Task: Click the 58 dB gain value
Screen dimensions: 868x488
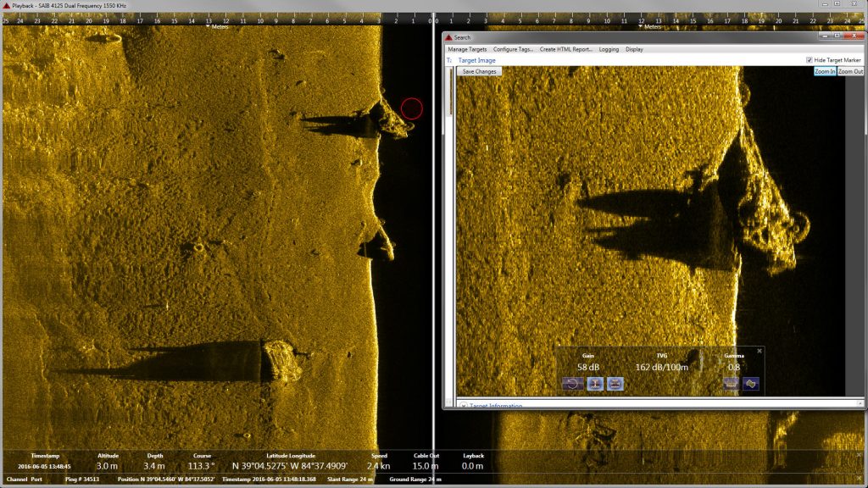Action: click(x=588, y=368)
